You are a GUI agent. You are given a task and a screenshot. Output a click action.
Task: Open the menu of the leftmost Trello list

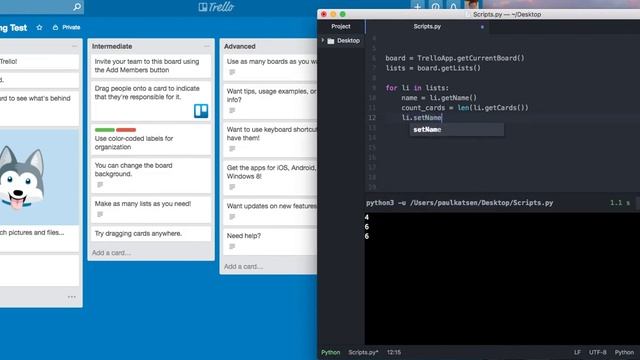point(74,46)
